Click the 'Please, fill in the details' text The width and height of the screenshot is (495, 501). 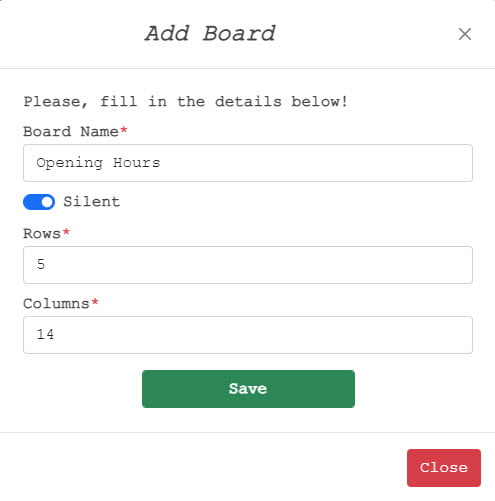click(186, 102)
